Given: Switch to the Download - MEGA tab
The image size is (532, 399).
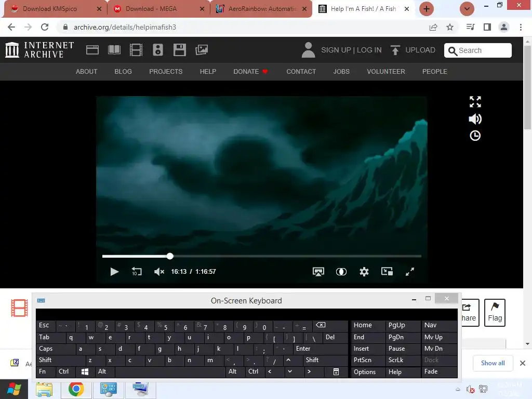Looking at the screenshot, I should tap(158, 9).
